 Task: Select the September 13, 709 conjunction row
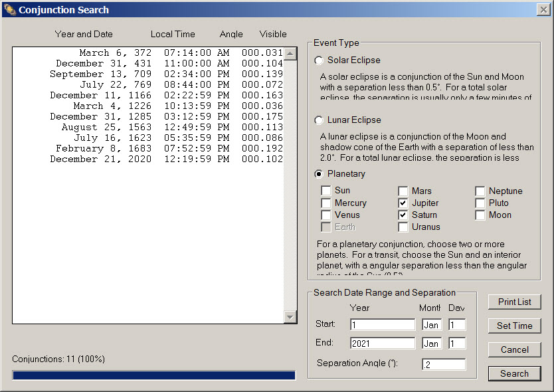148,74
